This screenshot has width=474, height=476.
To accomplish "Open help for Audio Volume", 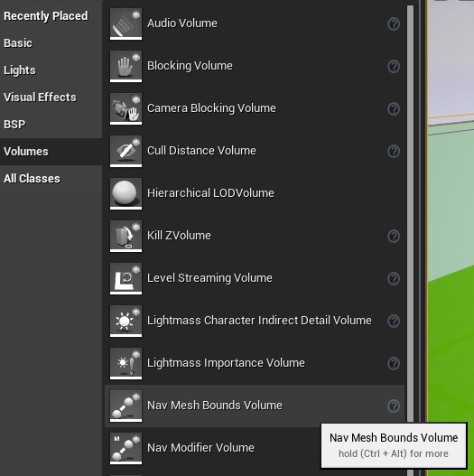I will pyautogui.click(x=394, y=23).
